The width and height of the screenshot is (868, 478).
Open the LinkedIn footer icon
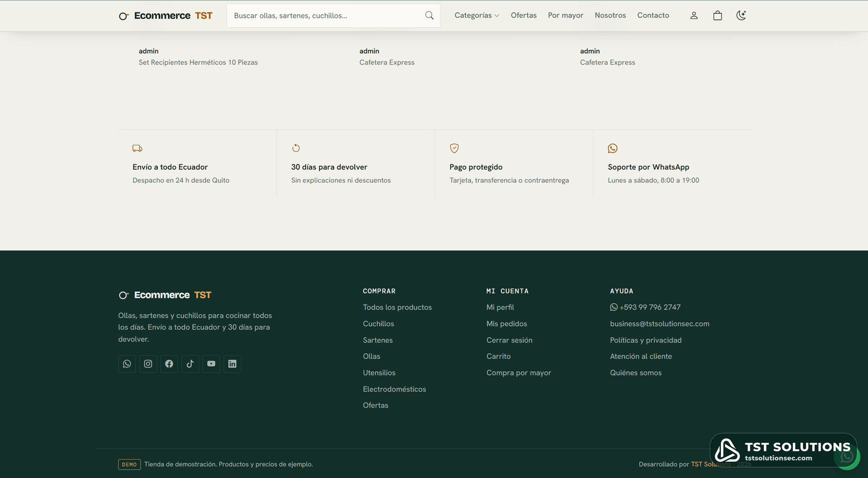point(232,364)
